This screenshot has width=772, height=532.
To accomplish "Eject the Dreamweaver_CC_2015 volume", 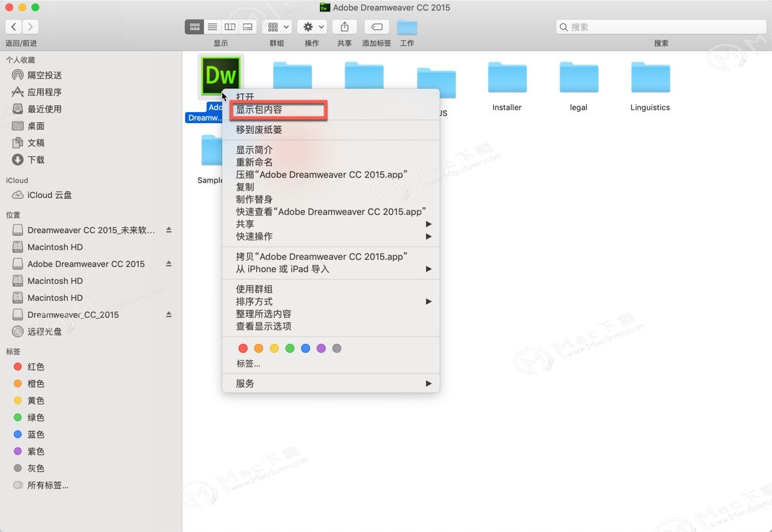I will (x=169, y=315).
